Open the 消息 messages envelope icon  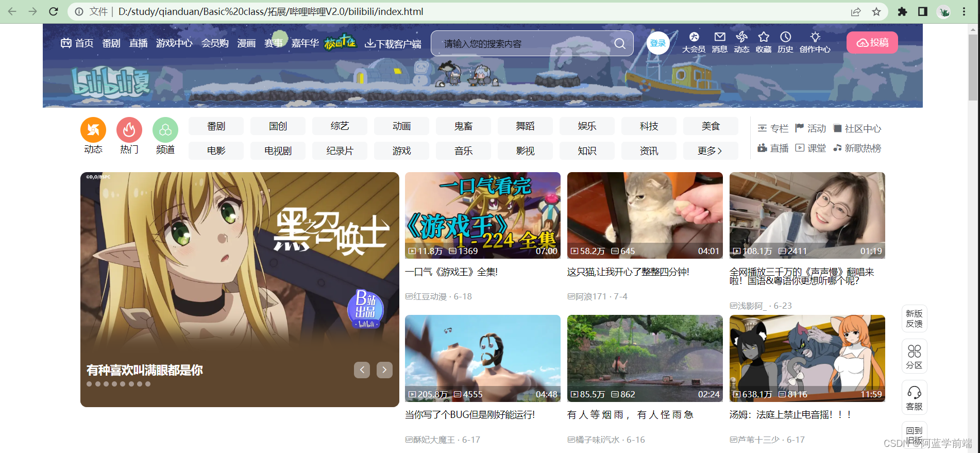(719, 42)
